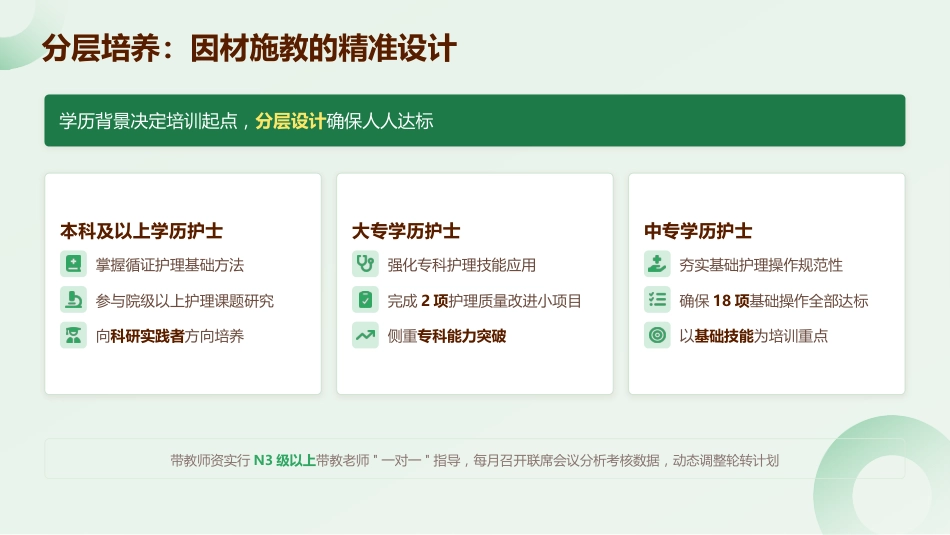The image size is (950, 535).
Task: Click the target icon beside 以基础技能为培训重点
Action: [x=657, y=336]
